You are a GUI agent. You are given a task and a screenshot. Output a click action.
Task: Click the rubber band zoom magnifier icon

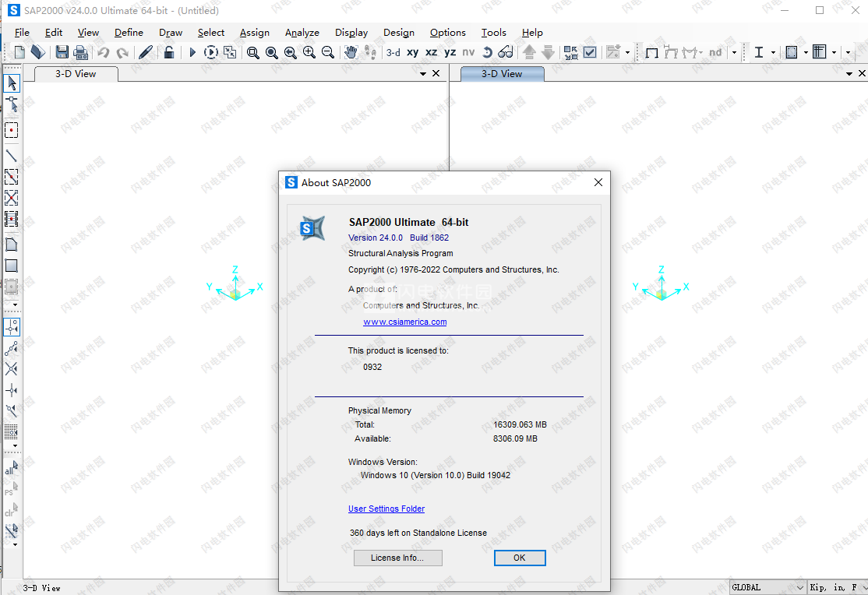click(x=253, y=52)
